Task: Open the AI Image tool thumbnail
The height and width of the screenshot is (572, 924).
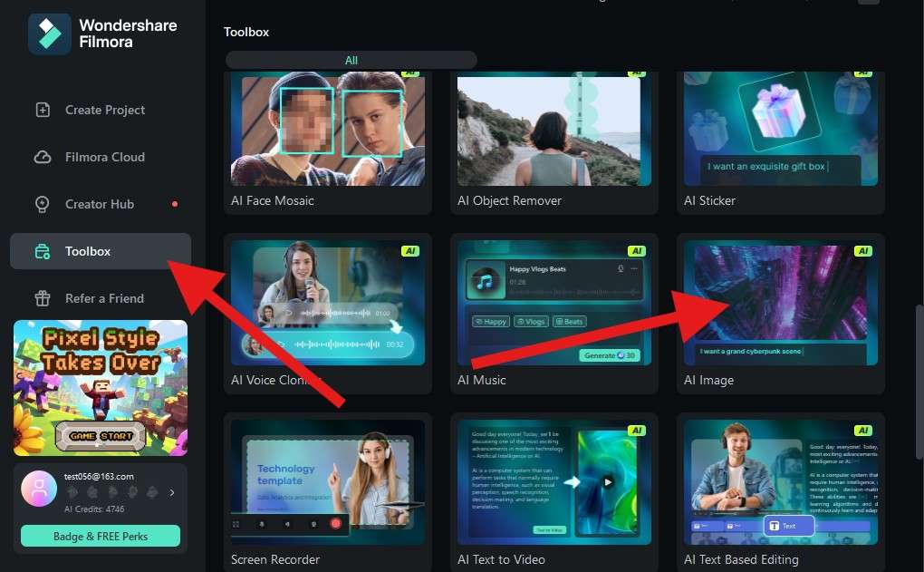Action: coord(780,303)
